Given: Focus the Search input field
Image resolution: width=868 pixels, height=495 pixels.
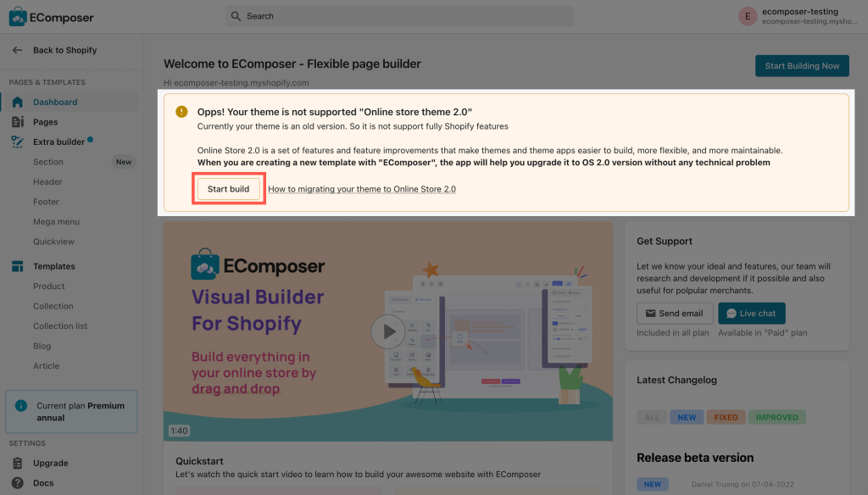Looking at the screenshot, I should [x=399, y=16].
